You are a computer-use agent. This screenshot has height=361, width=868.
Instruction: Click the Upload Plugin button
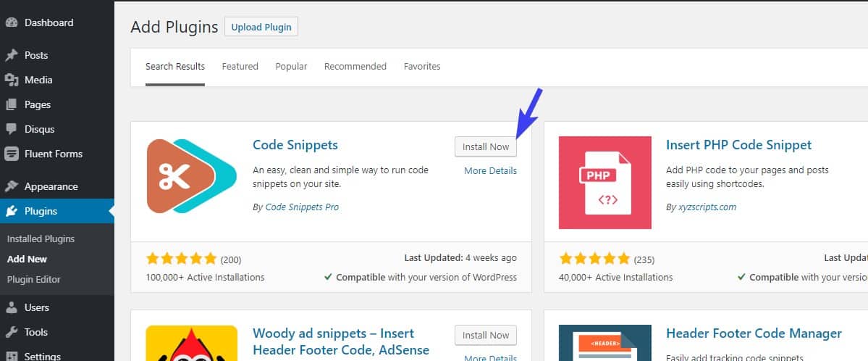[261, 27]
